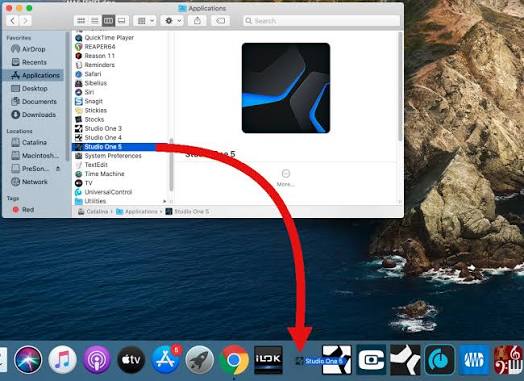Select the Macintosh volume in sidebar
This screenshot has height=381, width=524.
[33, 155]
